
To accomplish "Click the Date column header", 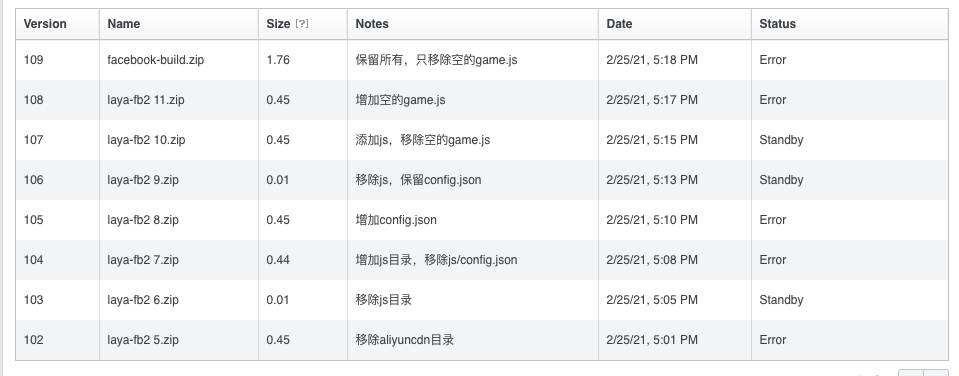I will tap(620, 24).
